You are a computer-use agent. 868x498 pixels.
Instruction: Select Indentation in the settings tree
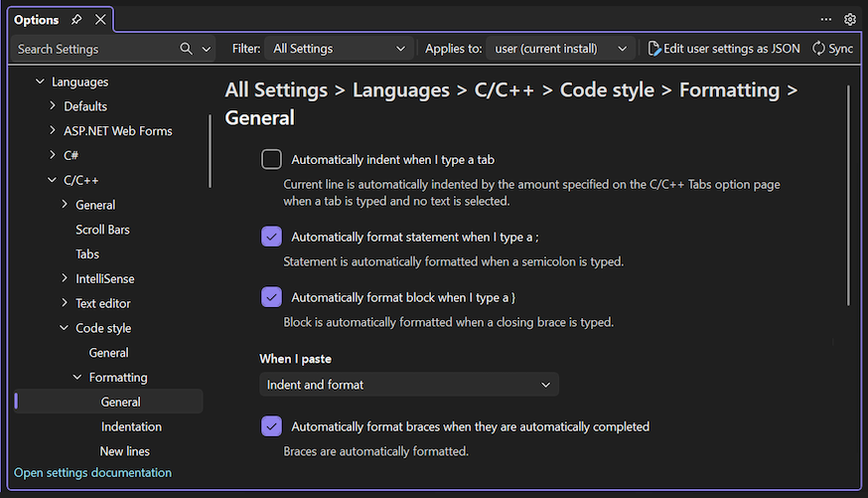pos(131,426)
